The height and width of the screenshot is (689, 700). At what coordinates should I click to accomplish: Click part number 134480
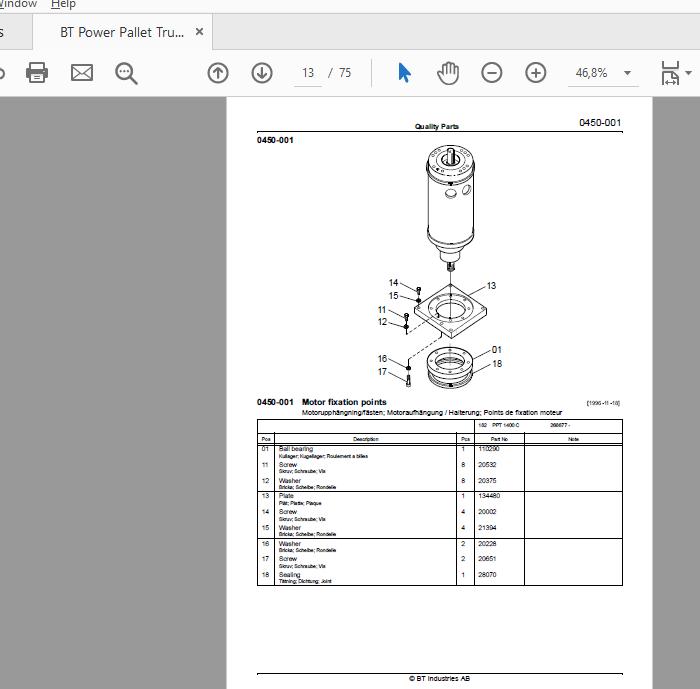(x=489, y=496)
